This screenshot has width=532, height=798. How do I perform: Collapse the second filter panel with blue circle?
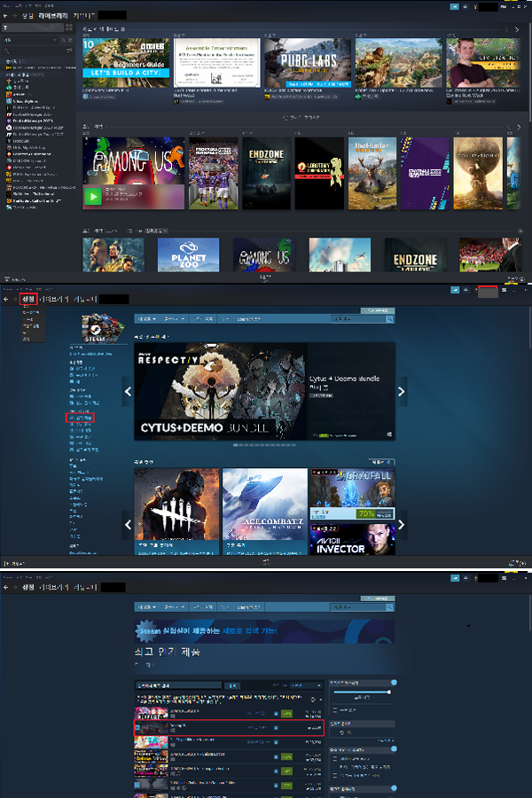coord(394,749)
